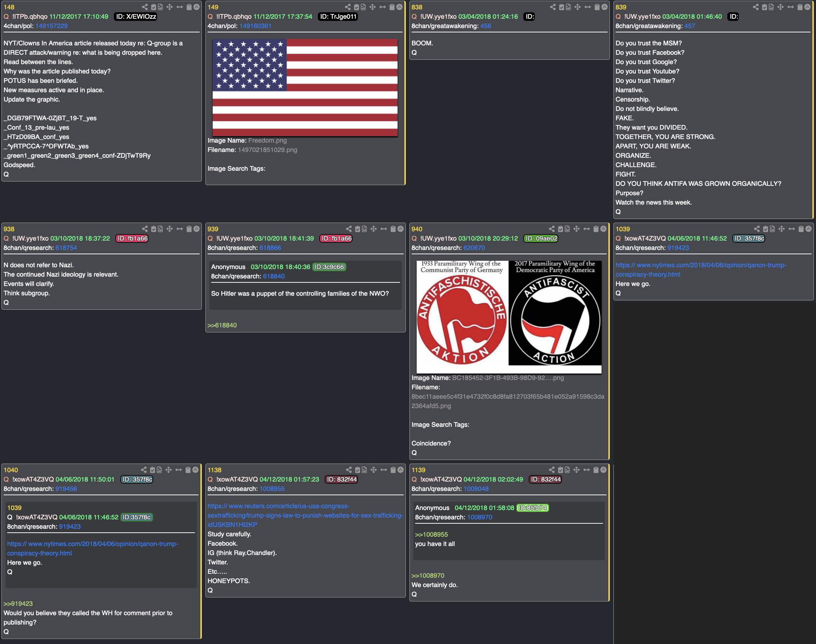Open the Reuters sex-trafficking article link

point(305,515)
